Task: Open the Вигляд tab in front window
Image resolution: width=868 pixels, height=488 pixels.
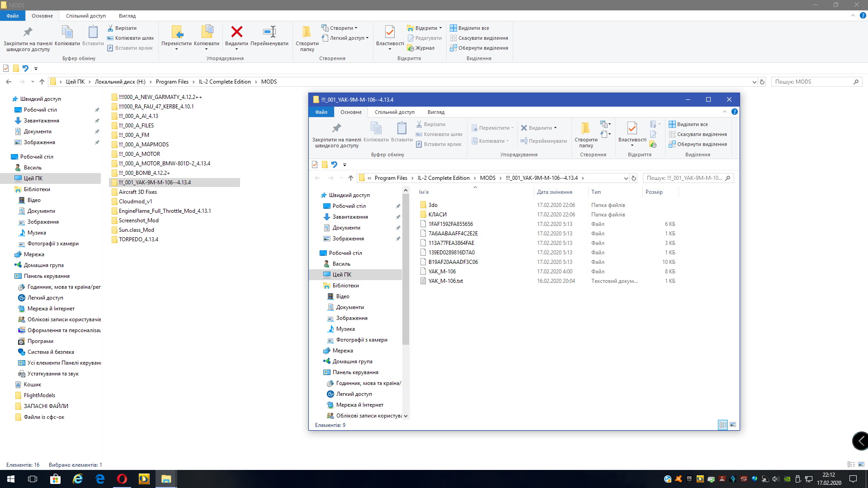Action: pos(436,112)
